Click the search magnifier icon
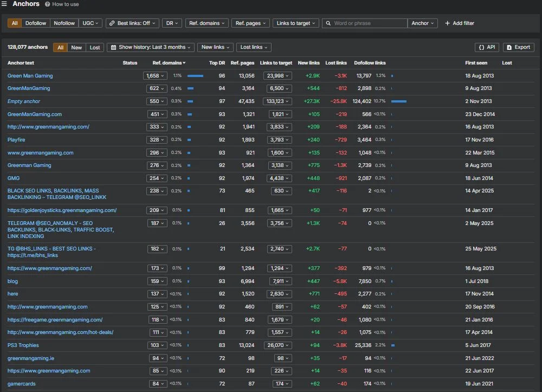The image size is (542, 392). tap(328, 23)
